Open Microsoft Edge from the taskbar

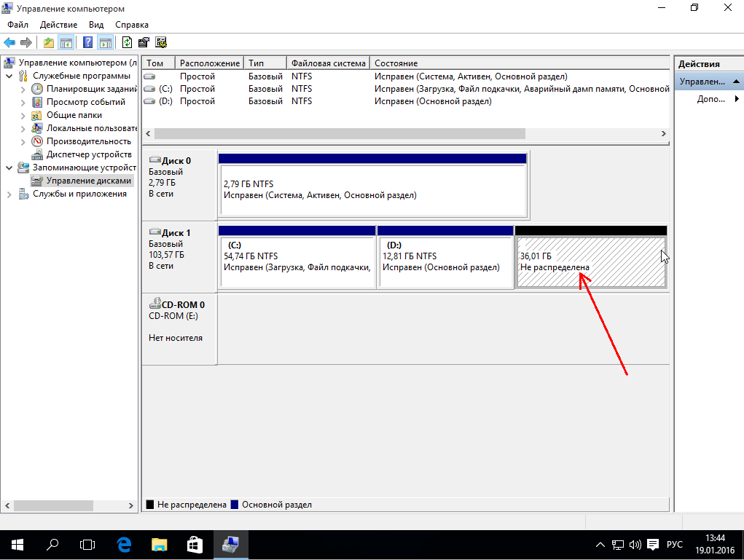coord(124,544)
